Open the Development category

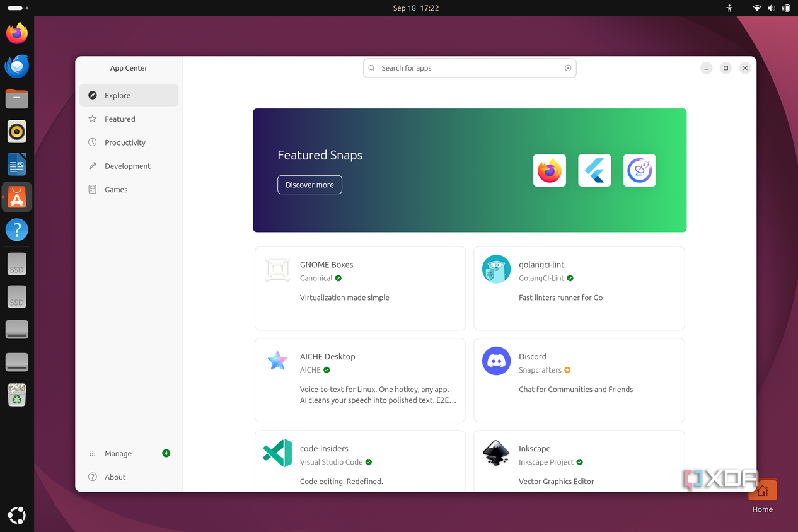coord(129,166)
